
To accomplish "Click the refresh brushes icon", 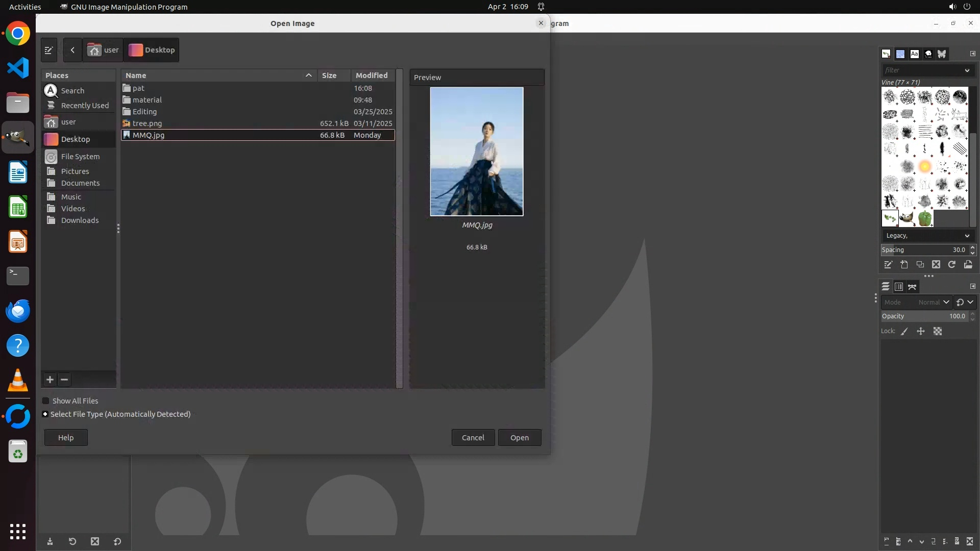I will [952, 265].
